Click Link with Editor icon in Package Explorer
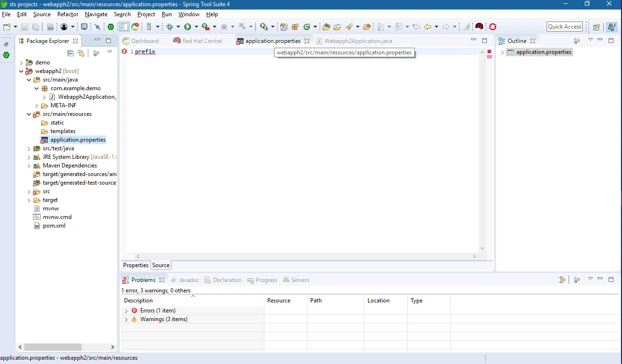Screen dimensions: 622x364 pyautogui.click(x=81, y=53)
